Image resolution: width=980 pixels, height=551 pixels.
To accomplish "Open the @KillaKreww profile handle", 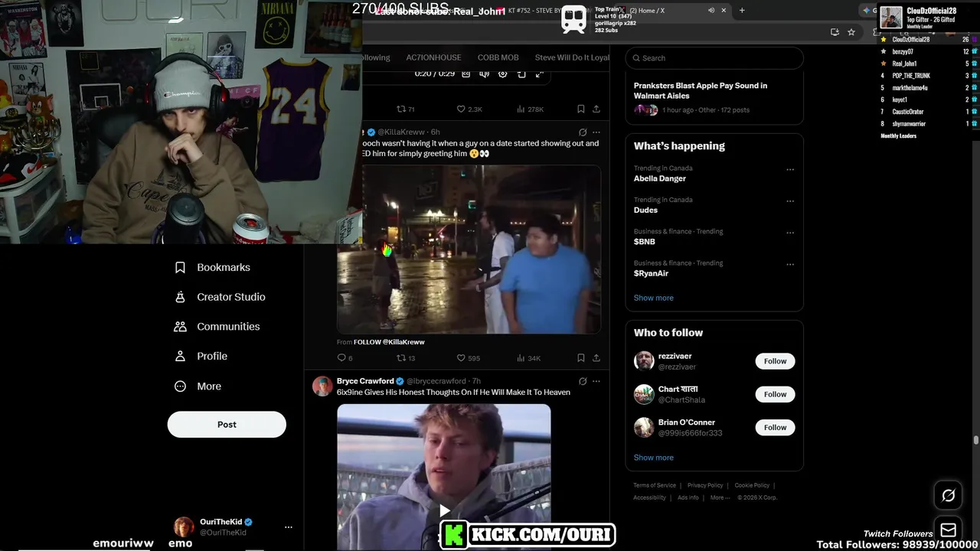I will click(403, 132).
